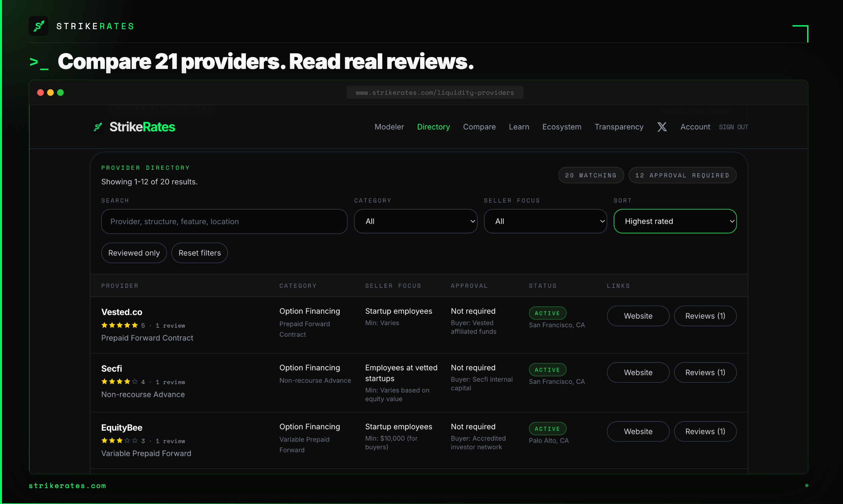Open the Sort dropdown showing Highest rated
The width and height of the screenshot is (843, 504).
tap(675, 221)
